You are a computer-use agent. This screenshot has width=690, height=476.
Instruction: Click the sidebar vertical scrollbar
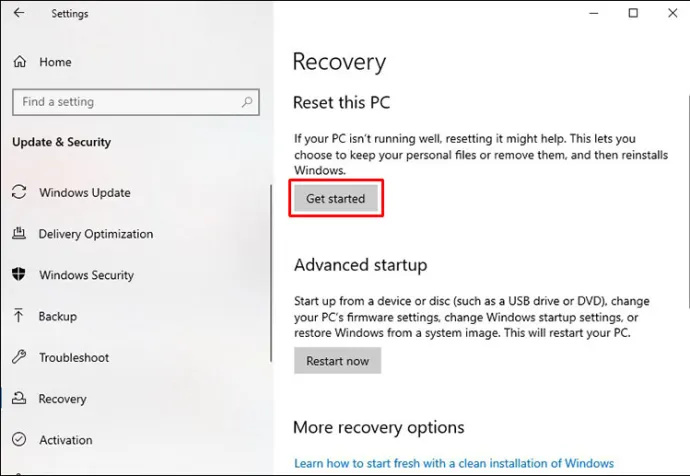point(271,273)
